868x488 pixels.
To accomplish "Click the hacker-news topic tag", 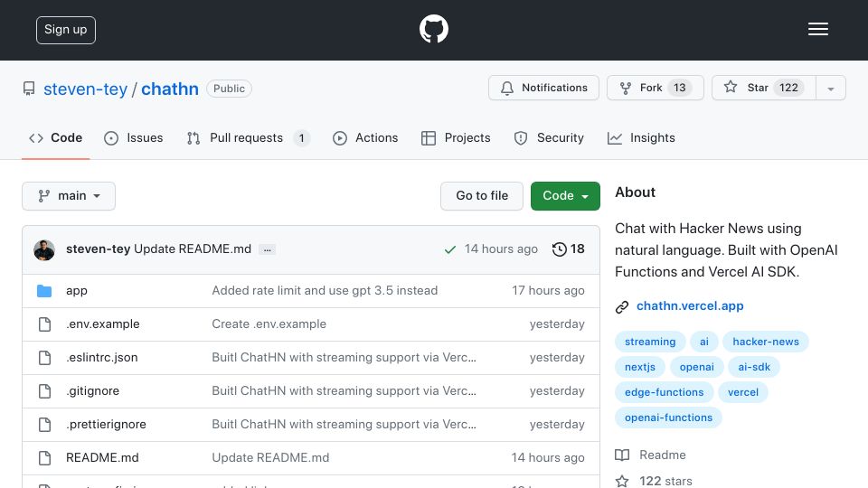I will tap(766, 342).
